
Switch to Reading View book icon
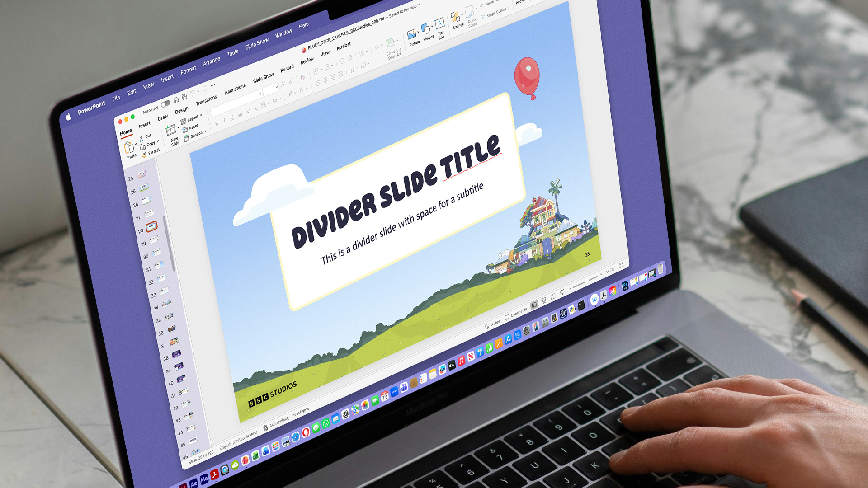[x=553, y=296]
